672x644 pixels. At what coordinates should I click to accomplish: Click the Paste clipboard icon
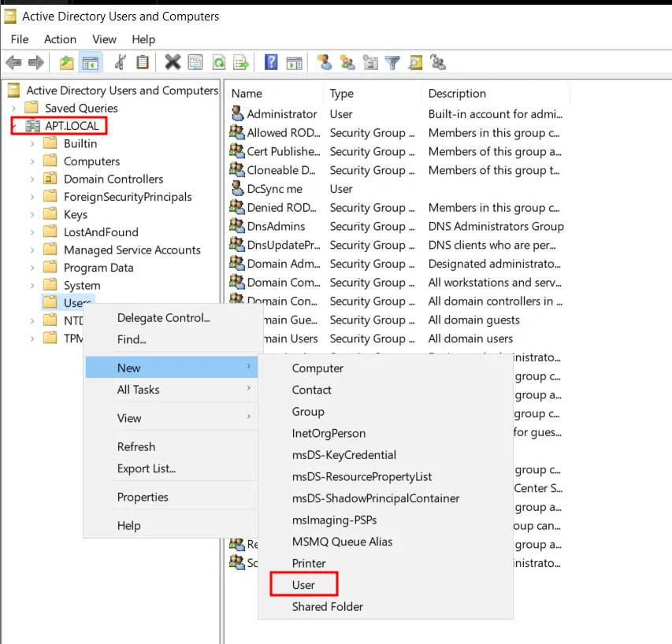pos(143,62)
